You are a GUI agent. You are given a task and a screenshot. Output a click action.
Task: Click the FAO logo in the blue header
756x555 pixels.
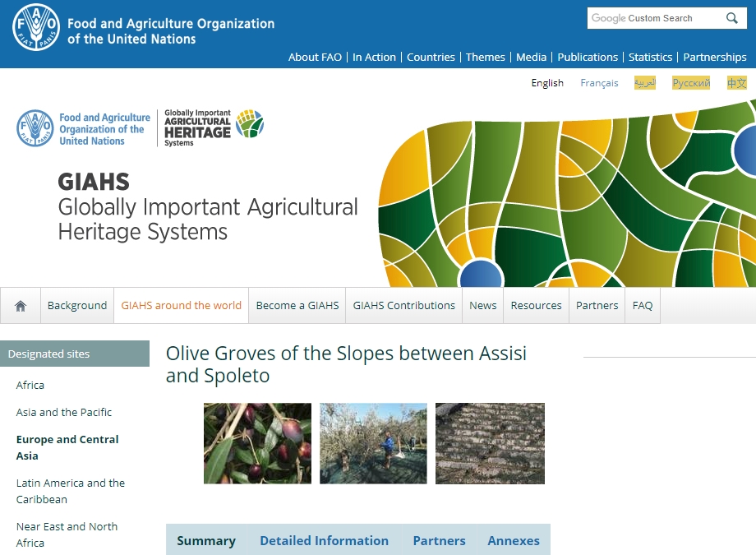[x=36, y=26]
